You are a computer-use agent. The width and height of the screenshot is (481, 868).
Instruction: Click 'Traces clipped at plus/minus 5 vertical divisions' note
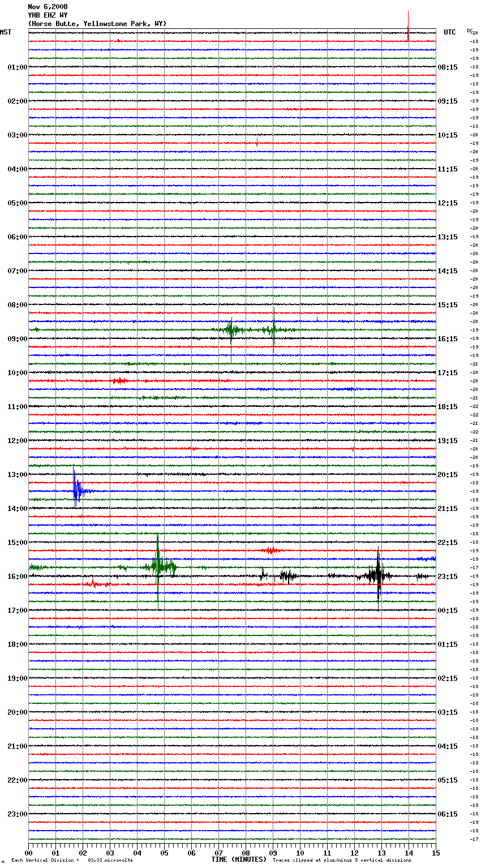342,861
